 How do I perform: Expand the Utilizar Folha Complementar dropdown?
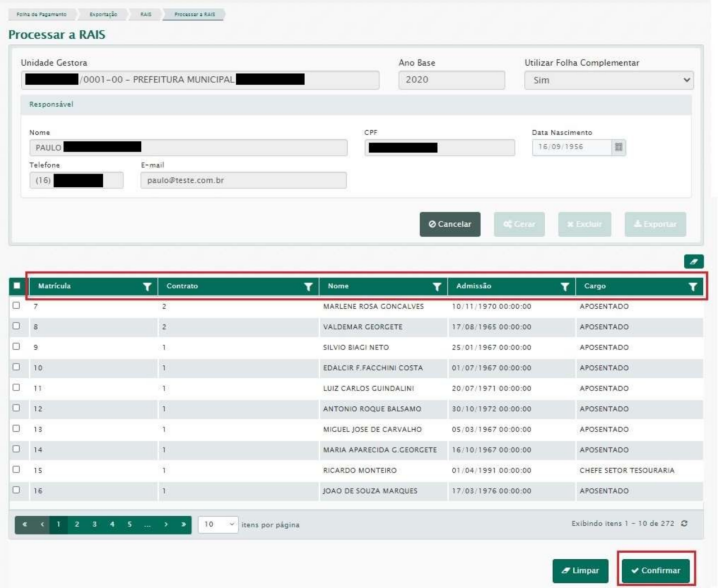[609, 80]
